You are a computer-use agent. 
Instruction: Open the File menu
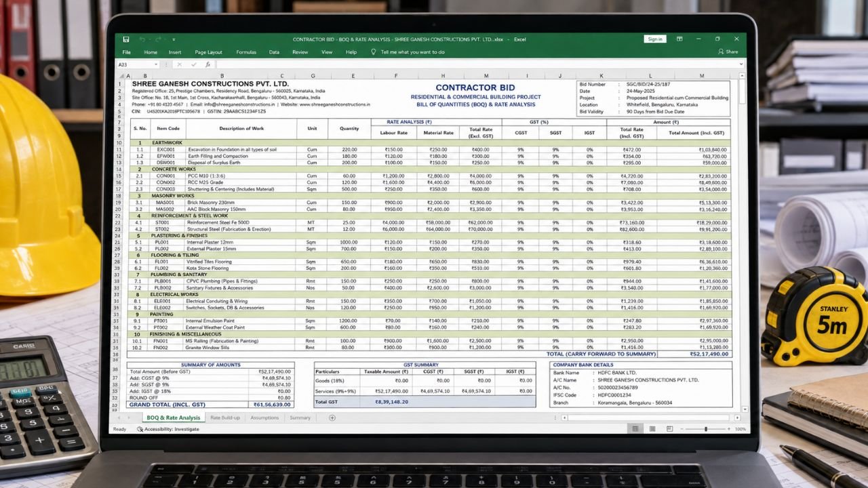(x=127, y=52)
